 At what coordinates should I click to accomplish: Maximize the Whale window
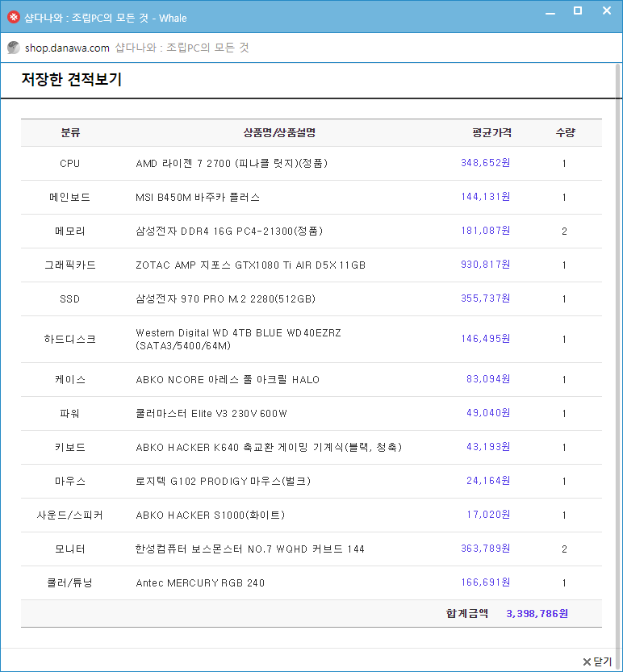coord(578,11)
